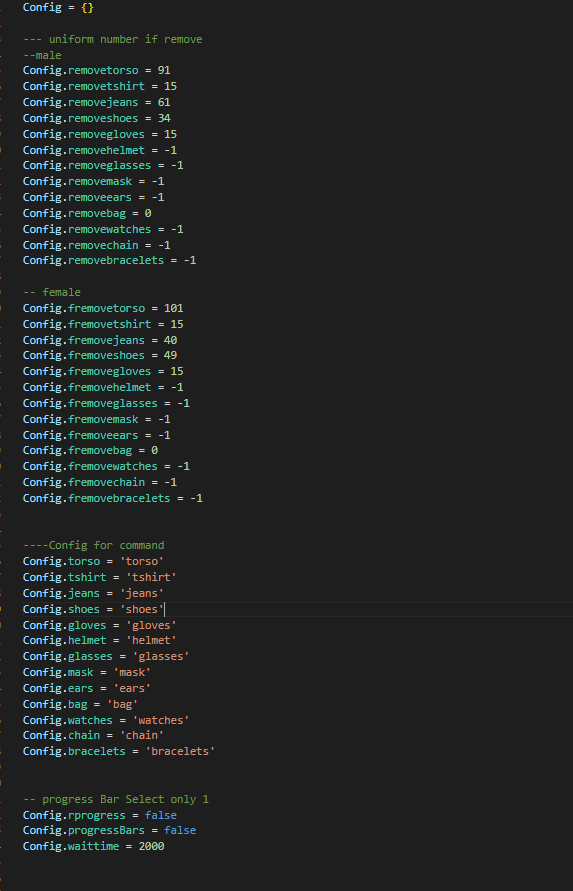The width and height of the screenshot is (573, 891).
Task: Click the Config.tshirt = 'tshirt' line
Action: pyautogui.click(x=100, y=577)
